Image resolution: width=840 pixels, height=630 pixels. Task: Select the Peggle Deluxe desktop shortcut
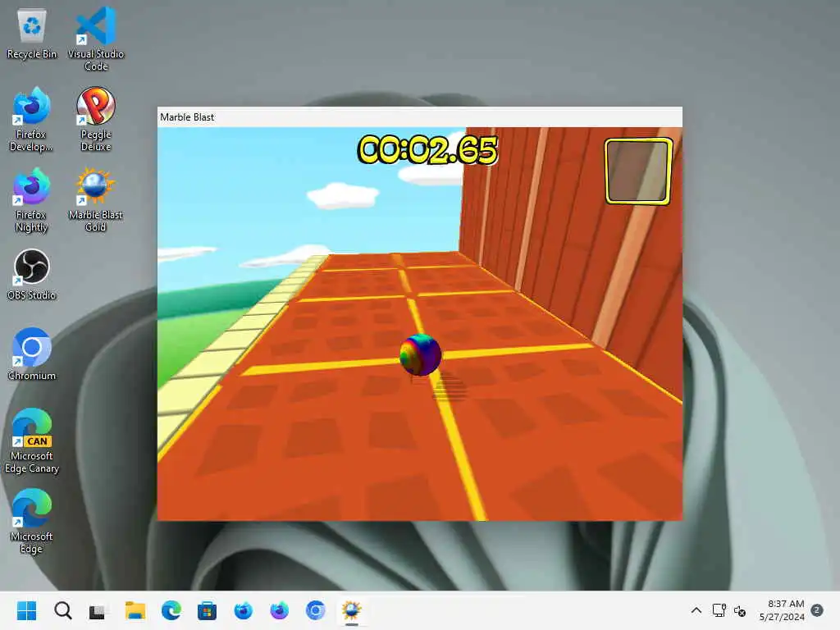point(96,119)
